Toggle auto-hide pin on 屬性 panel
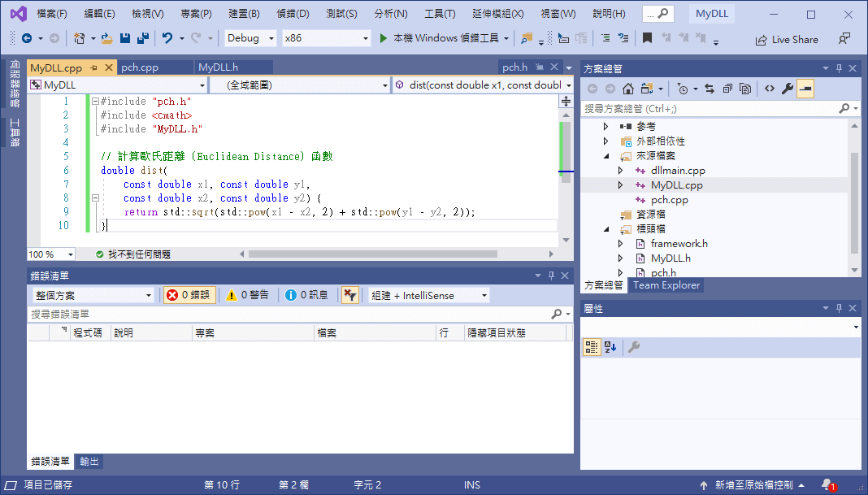The image size is (868, 495). pyautogui.click(x=839, y=308)
